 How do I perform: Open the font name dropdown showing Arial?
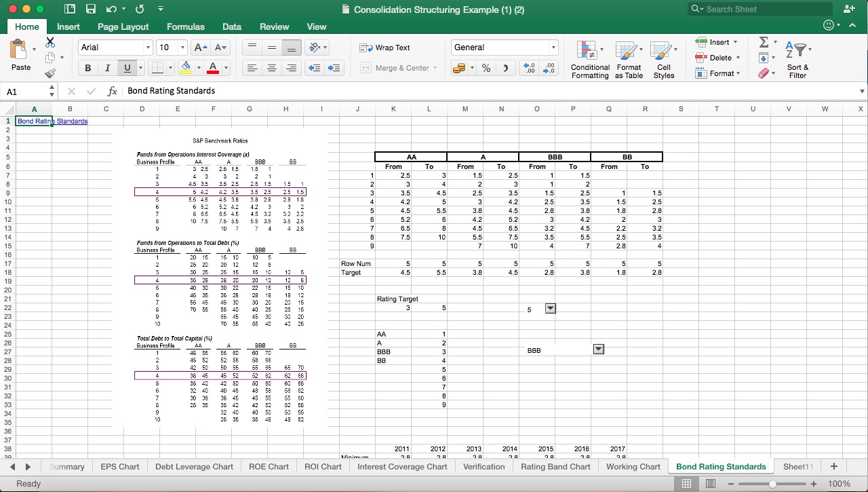[x=148, y=48]
